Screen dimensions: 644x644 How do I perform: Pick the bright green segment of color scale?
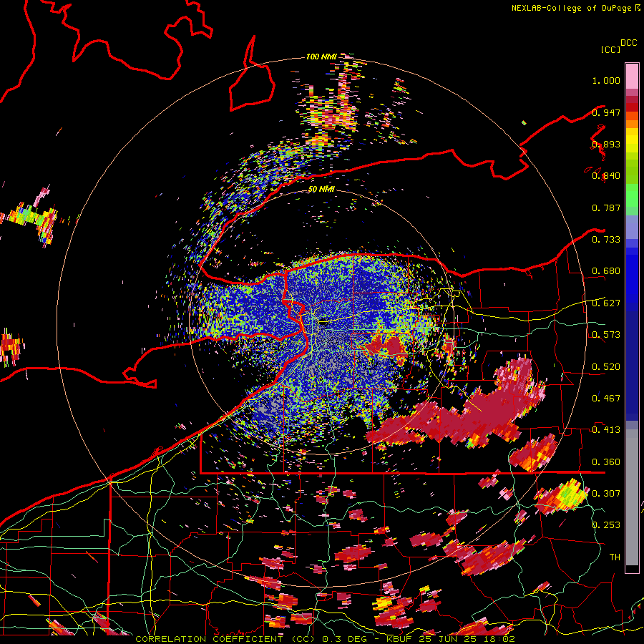632,195
